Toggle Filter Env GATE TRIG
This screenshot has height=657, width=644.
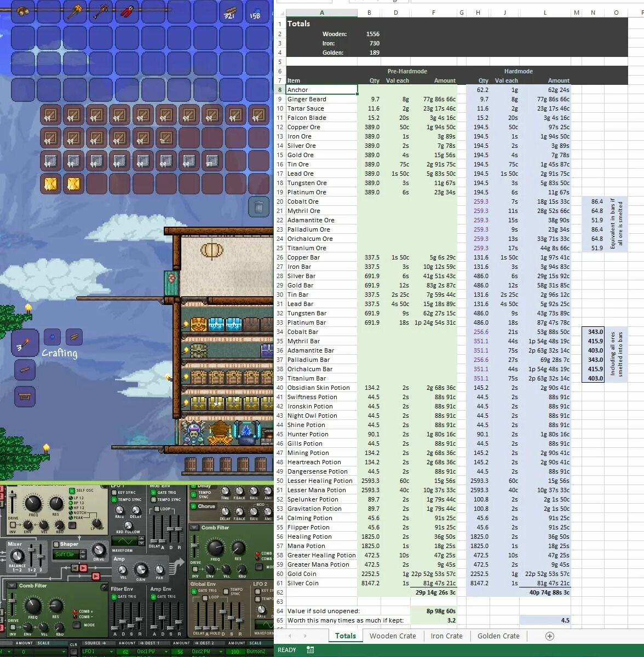[114, 597]
